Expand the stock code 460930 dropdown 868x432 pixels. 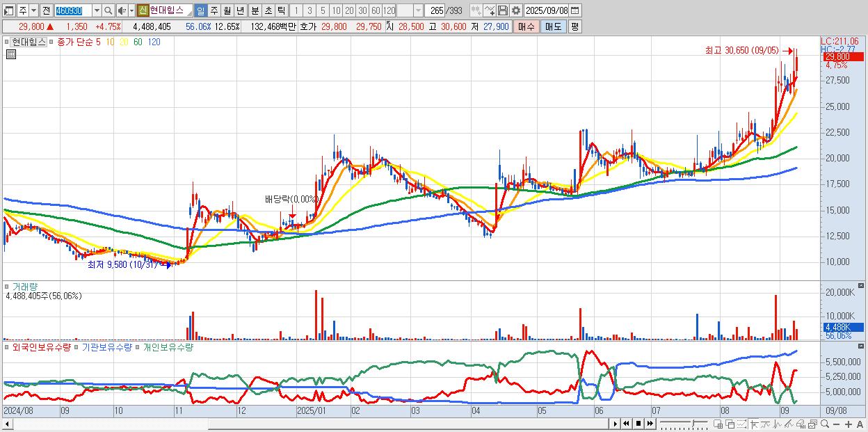click(x=97, y=10)
